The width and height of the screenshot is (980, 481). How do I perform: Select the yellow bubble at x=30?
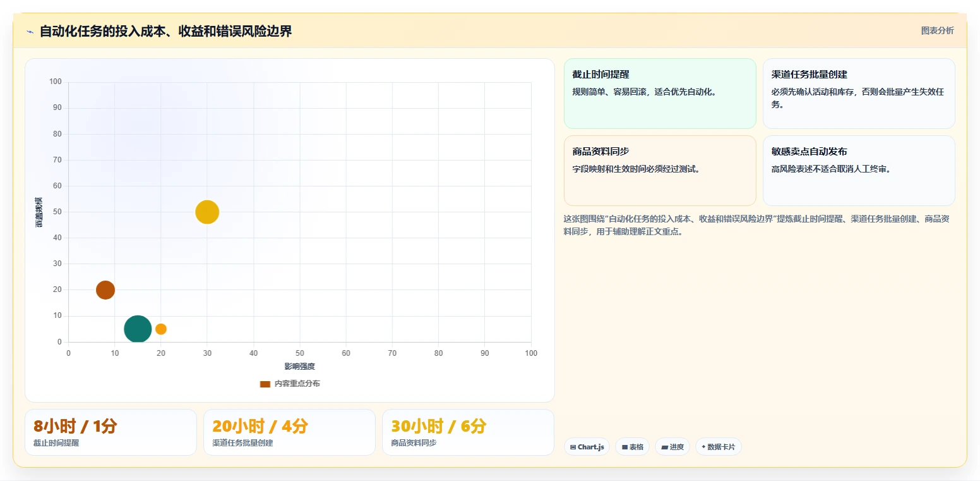(x=207, y=212)
